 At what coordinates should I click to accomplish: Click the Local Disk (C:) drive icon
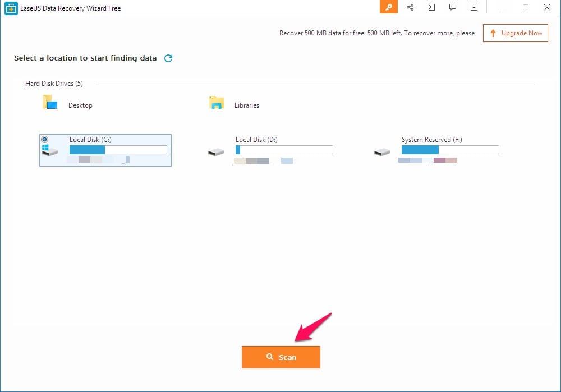(x=50, y=151)
